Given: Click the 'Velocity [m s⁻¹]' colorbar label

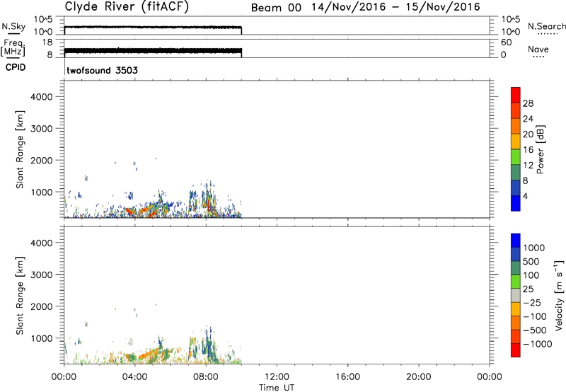Looking at the screenshot, I should [559, 295].
